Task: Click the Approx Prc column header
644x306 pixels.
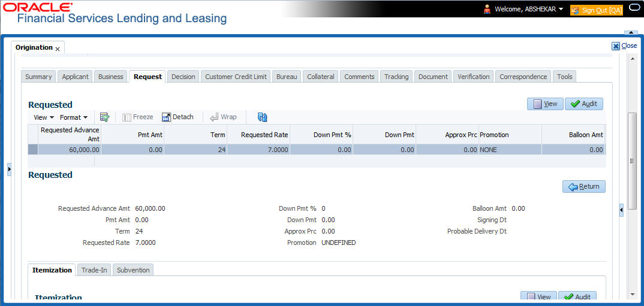Action: click(447, 135)
